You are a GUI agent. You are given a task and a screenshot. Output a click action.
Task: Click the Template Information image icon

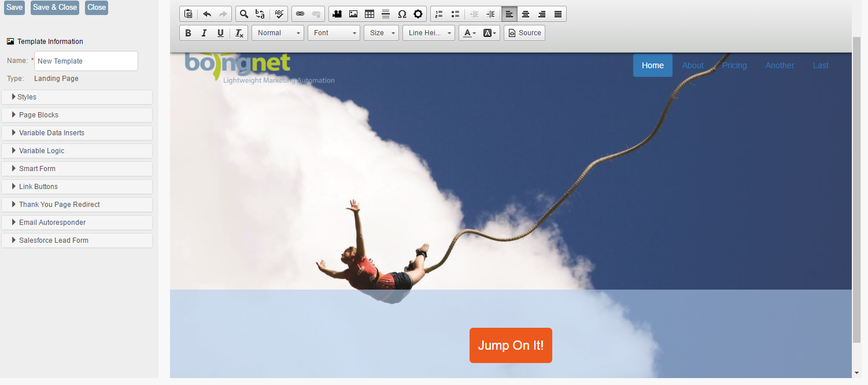[x=10, y=42]
